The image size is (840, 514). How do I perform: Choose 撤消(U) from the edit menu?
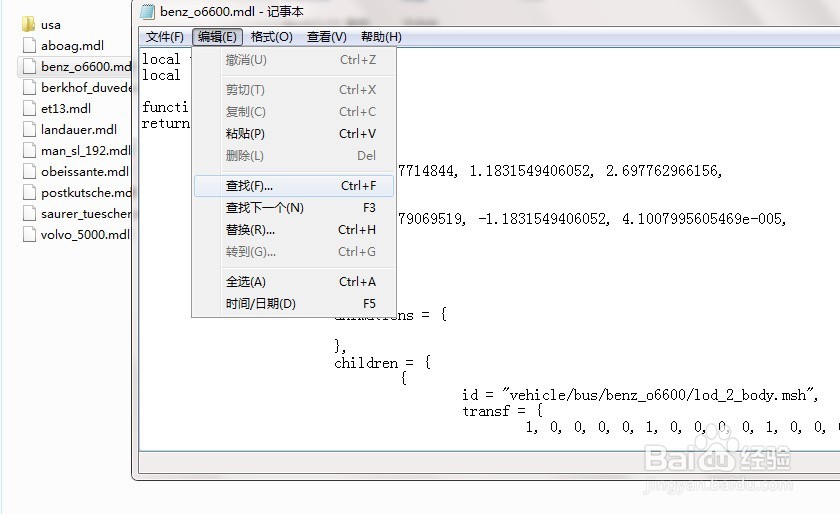pos(294,60)
